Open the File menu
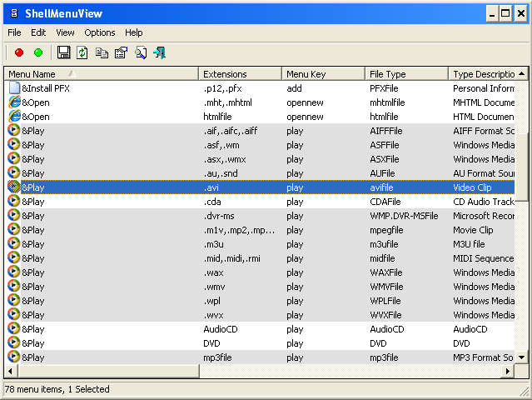Screen dimensions: 532x400 click(x=14, y=32)
